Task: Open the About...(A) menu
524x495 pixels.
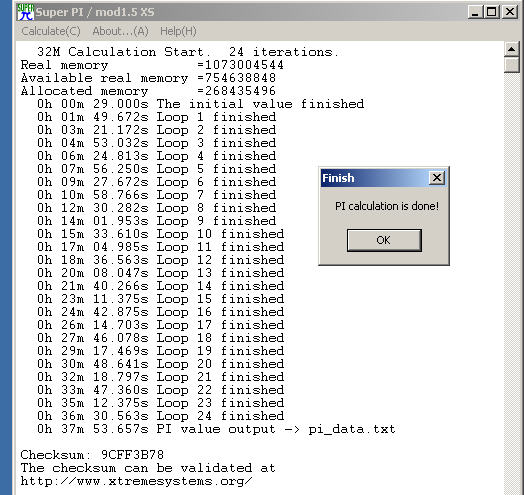Action: (x=120, y=31)
